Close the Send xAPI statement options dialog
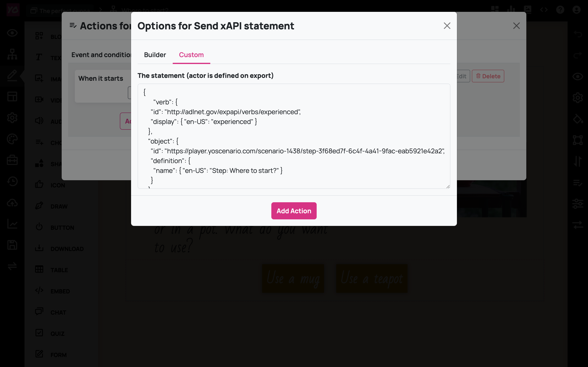 [447, 26]
